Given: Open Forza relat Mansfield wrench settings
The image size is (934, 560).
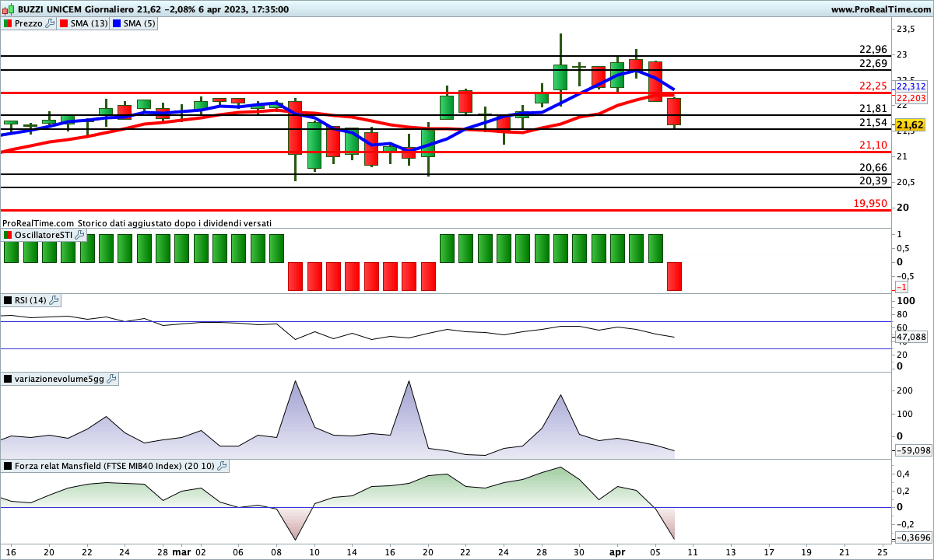Looking at the screenshot, I should [x=222, y=466].
